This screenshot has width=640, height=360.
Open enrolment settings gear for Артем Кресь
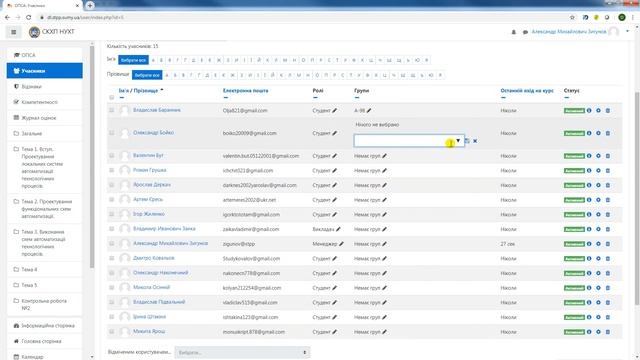point(598,200)
